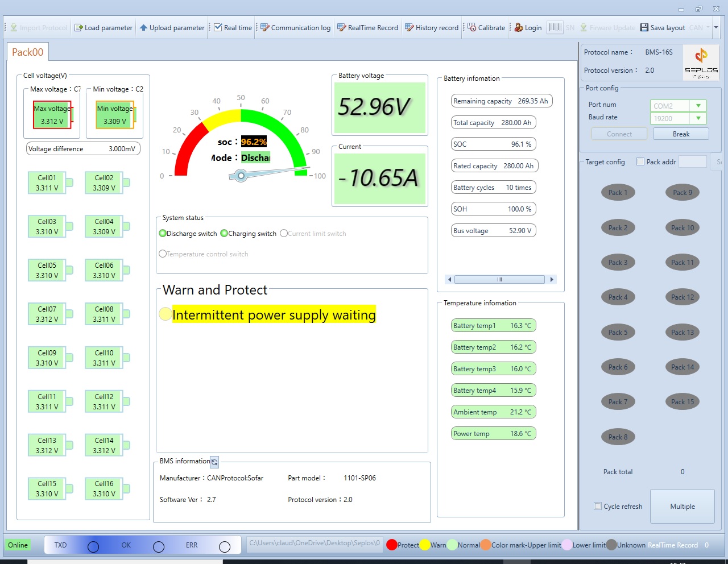The width and height of the screenshot is (728, 564).
Task: Toggle the Discharge switch indicator
Action: pos(163,233)
